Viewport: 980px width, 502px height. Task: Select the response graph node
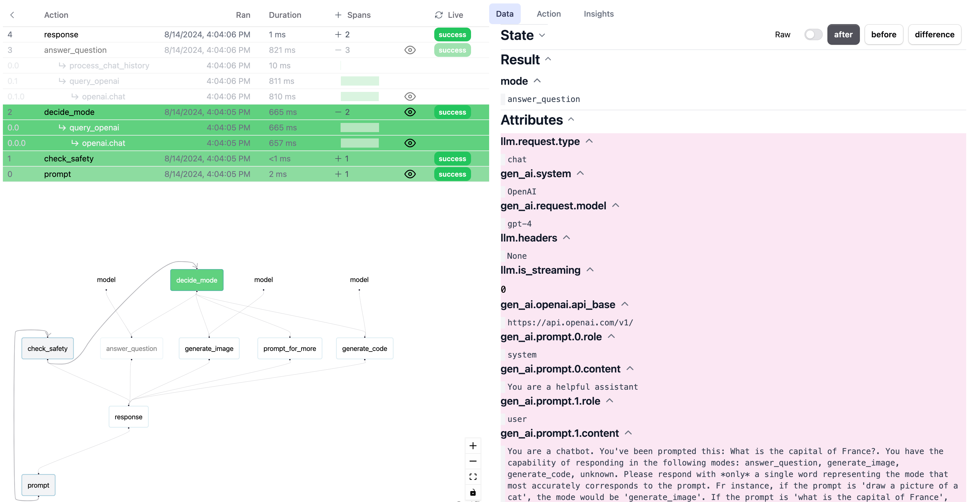128,417
